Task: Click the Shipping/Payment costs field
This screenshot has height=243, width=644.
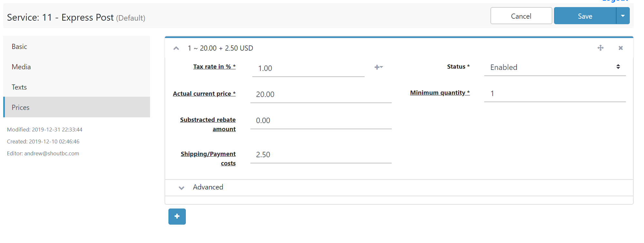Action: (321, 155)
